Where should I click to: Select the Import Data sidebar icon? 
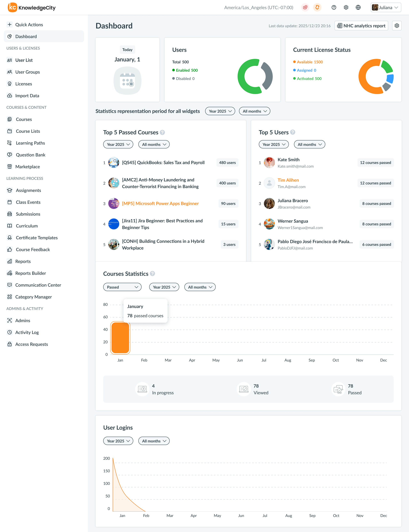10,95
